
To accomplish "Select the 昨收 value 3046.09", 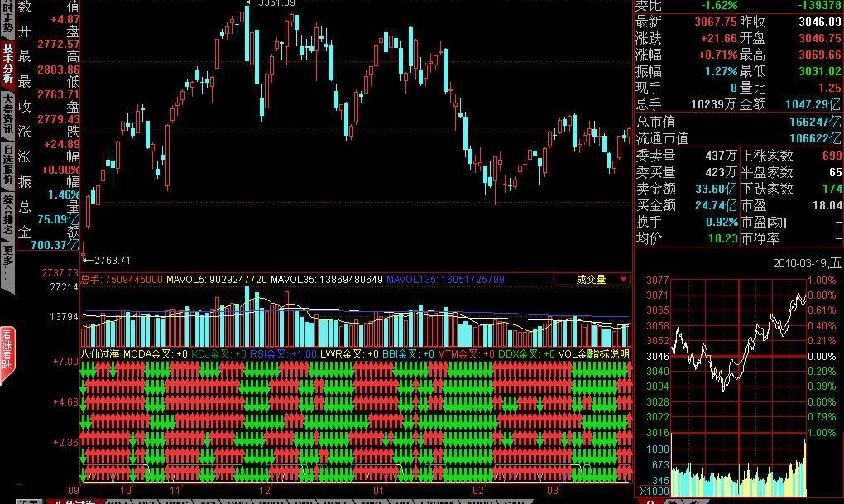I will tap(819, 22).
